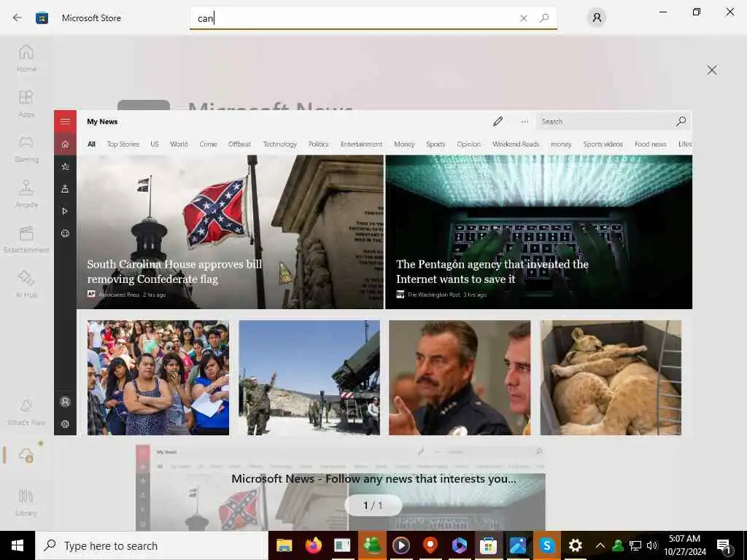Click the magnifier in News search field
Screen dimensions: 747x560
pyautogui.click(x=681, y=122)
